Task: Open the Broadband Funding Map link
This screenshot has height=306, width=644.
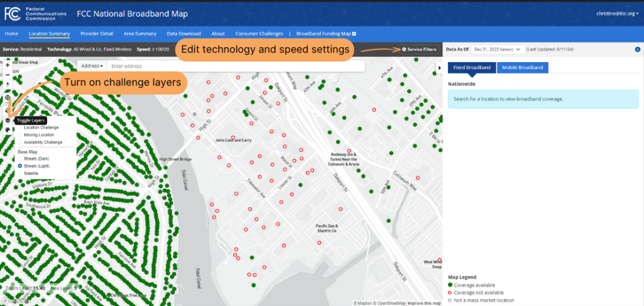Action: tap(326, 34)
